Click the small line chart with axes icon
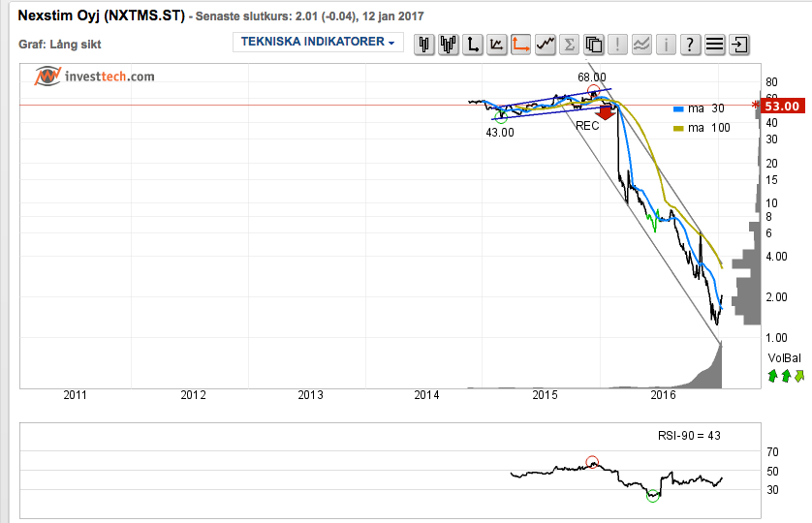The image size is (812, 523). coord(497,45)
